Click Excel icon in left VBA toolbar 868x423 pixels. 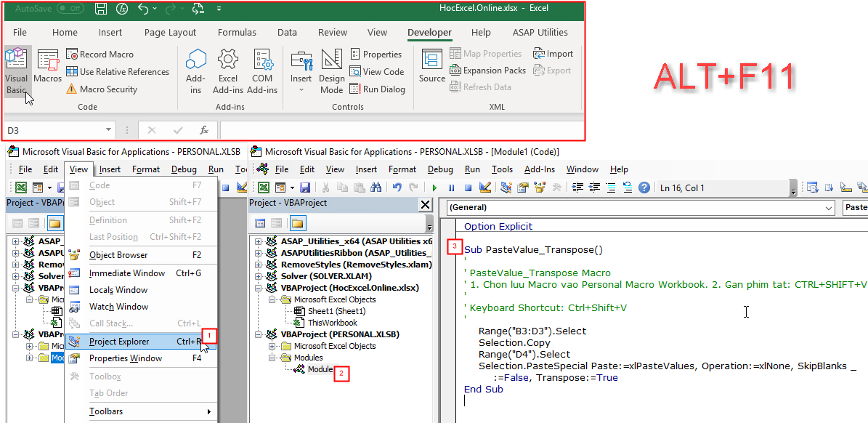pyautogui.click(x=21, y=188)
